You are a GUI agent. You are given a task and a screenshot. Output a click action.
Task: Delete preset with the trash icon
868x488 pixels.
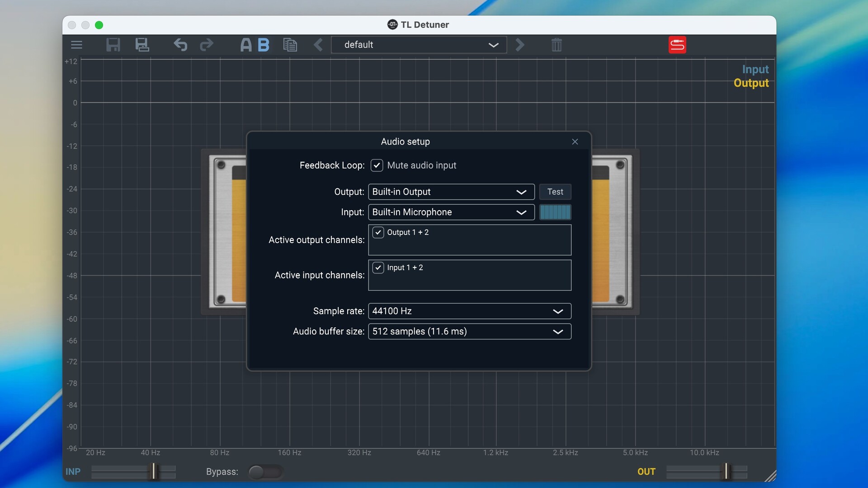point(557,45)
